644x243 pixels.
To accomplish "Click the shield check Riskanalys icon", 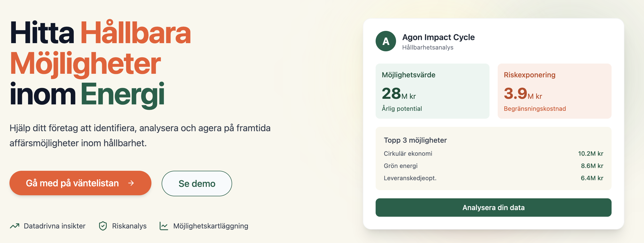I will click(x=103, y=226).
